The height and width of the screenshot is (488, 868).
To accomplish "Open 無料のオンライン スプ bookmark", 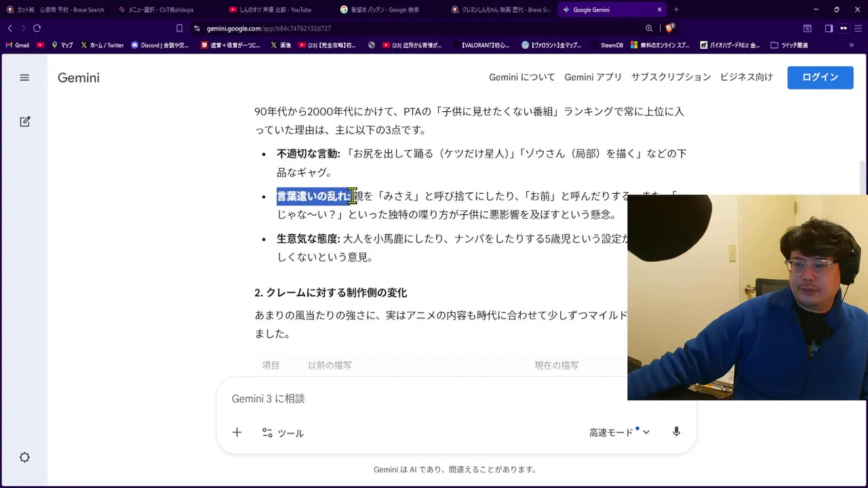I will (660, 45).
